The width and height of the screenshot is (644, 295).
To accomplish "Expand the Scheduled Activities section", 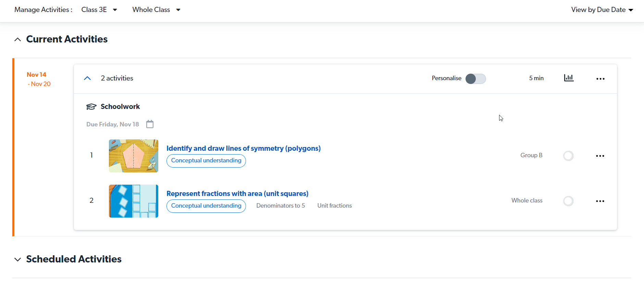I will point(18,260).
